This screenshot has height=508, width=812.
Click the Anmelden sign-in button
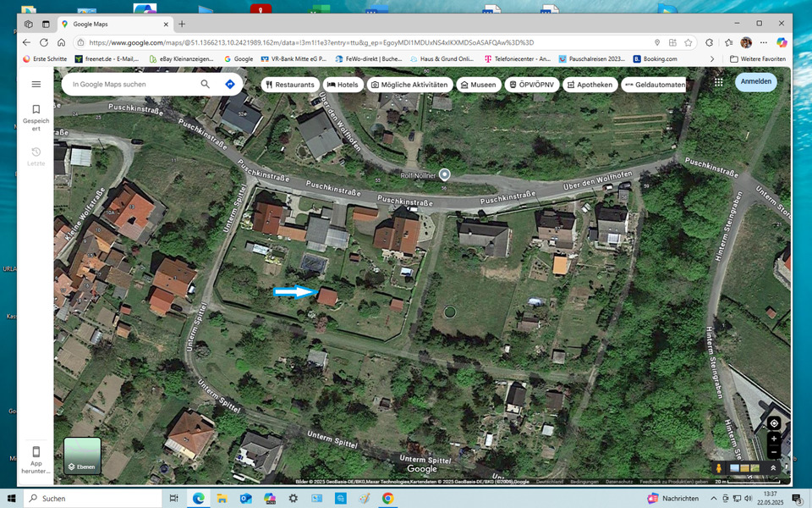pos(755,82)
